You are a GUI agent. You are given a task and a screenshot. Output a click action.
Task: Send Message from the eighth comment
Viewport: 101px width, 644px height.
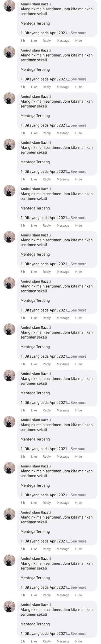pyautogui.click(x=63, y=364)
